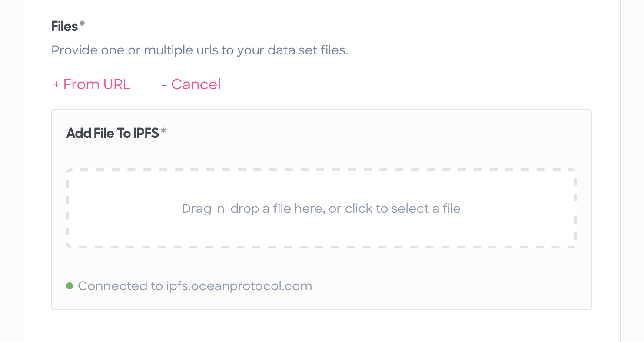Open file picker via the dashed drop zone
Image resolution: width=644 pixels, height=342 pixels.
(321, 208)
